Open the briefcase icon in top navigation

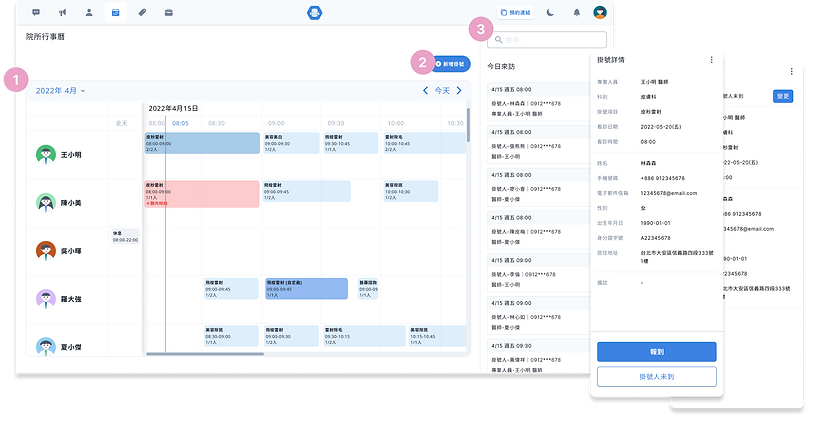tap(169, 13)
